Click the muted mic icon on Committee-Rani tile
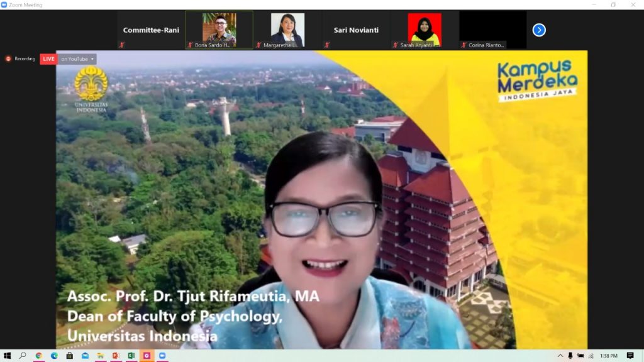 [122, 45]
